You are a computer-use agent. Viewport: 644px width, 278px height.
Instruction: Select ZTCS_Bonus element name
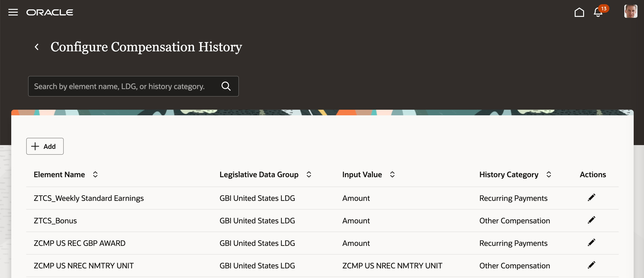(55, 221)
